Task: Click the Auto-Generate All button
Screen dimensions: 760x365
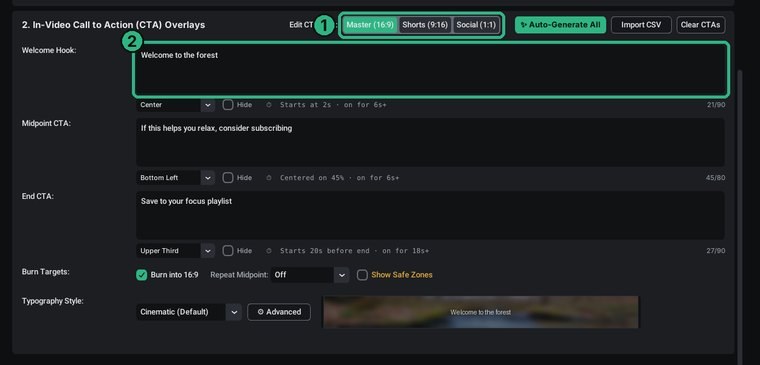Action: click(560, 25)
